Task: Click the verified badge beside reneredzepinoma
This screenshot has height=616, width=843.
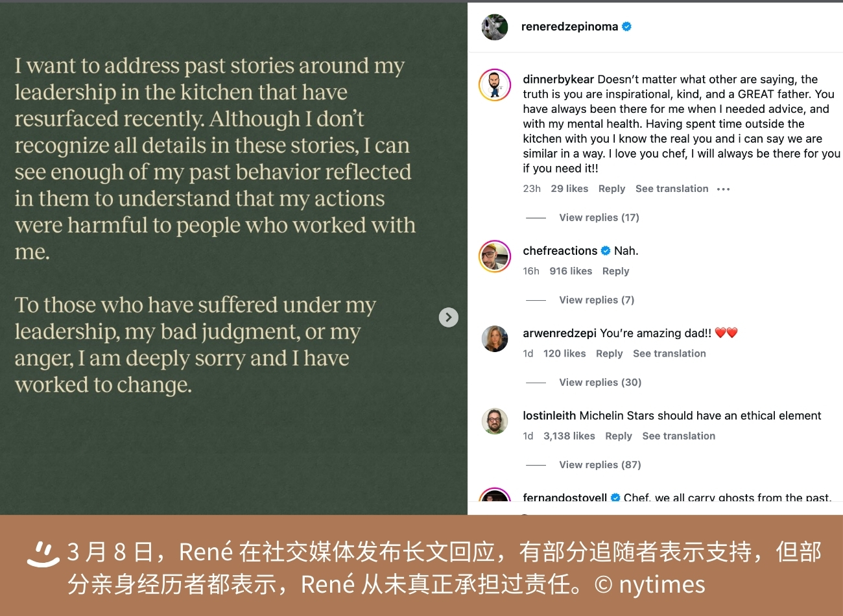Action: (626, 27)
